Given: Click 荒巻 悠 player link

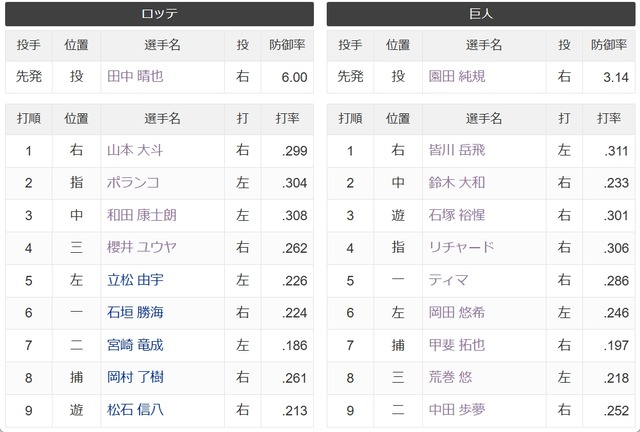Looking at the screenshot, I should pyautogui.click(x=450, y=377).
